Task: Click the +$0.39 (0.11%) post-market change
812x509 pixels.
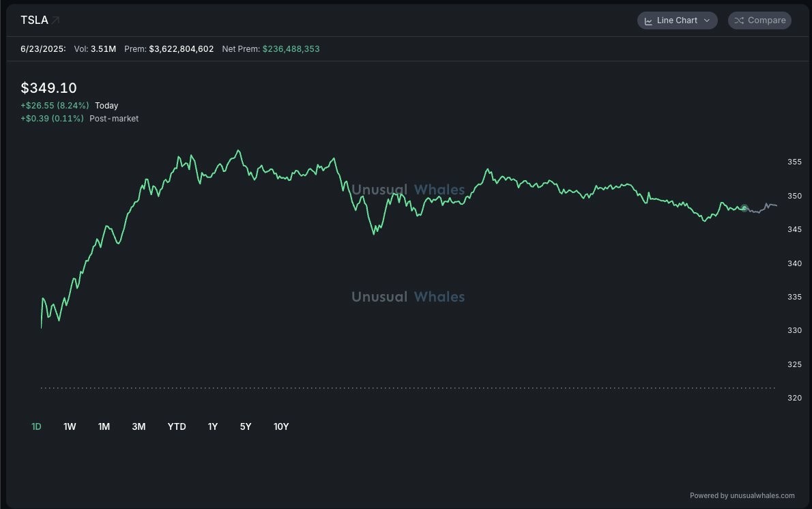Action: [x=52, y=119]
